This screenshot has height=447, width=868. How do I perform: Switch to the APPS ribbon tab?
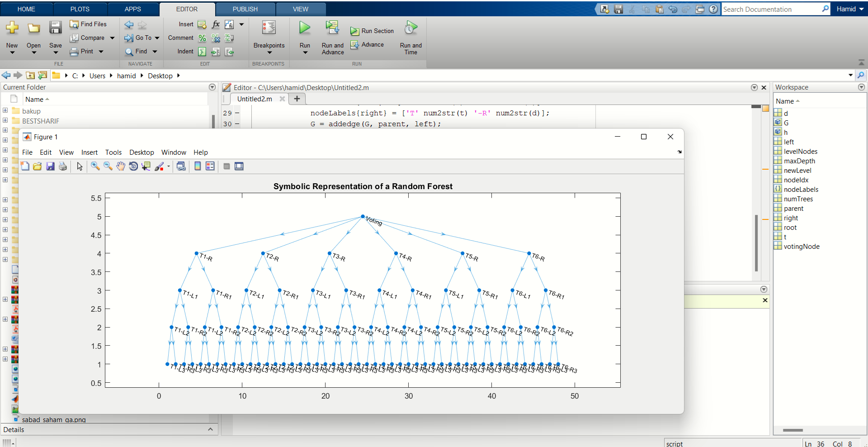(133, 9)
